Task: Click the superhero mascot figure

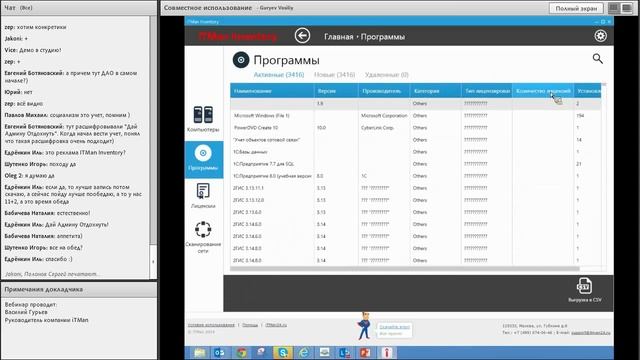Action: (364, 327)
